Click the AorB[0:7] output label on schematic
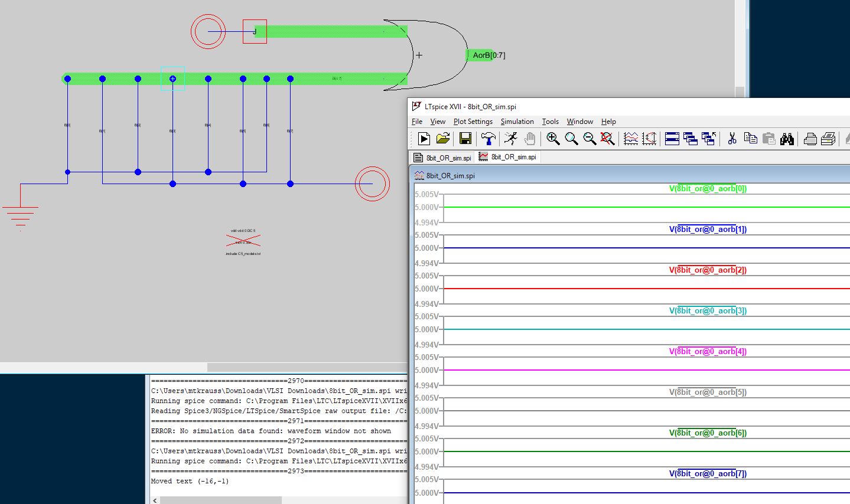The height and width of the screenshot is (504, 850). [x=488, y=55]
